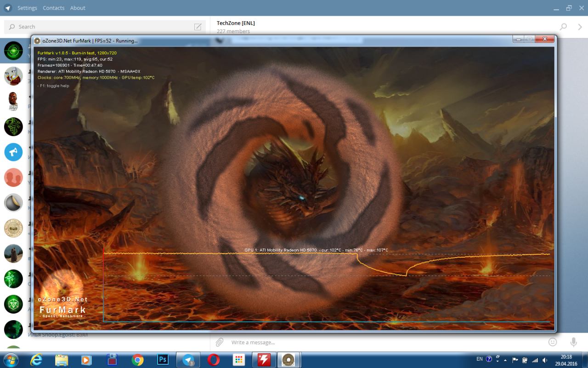Open the clock showing 20:18
588x368 pixels.
(x=566, y=360)
